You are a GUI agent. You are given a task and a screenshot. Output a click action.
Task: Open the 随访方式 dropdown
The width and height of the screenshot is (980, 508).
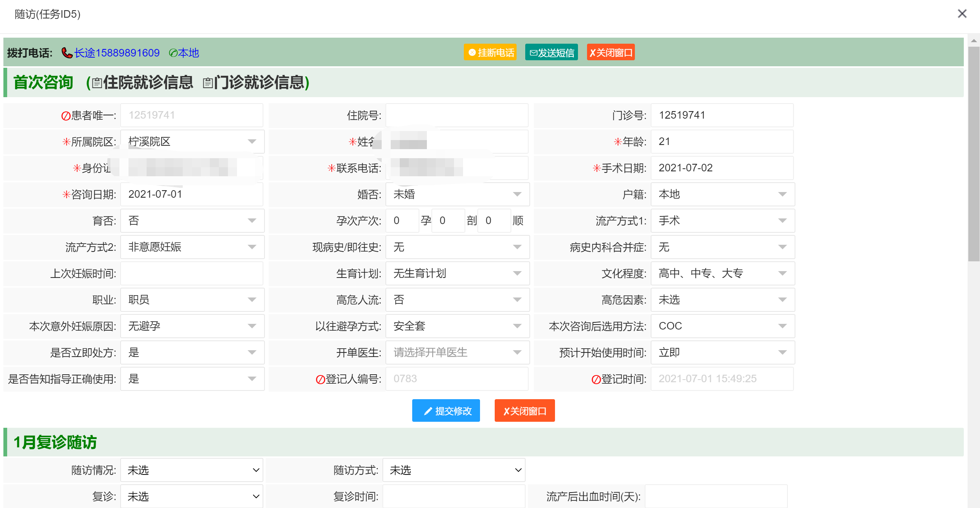click(454, 470)
